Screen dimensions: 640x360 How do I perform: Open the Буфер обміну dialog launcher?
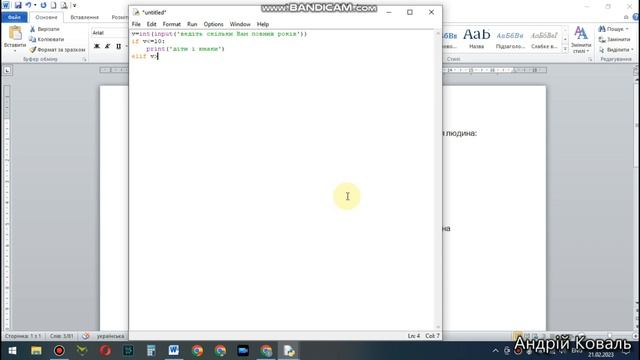pyautogui.click(x=84, y=60)
